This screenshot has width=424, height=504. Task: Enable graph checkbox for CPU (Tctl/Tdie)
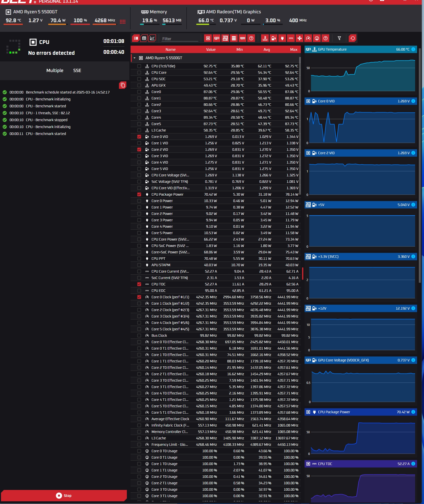click(x=139, y=66)
